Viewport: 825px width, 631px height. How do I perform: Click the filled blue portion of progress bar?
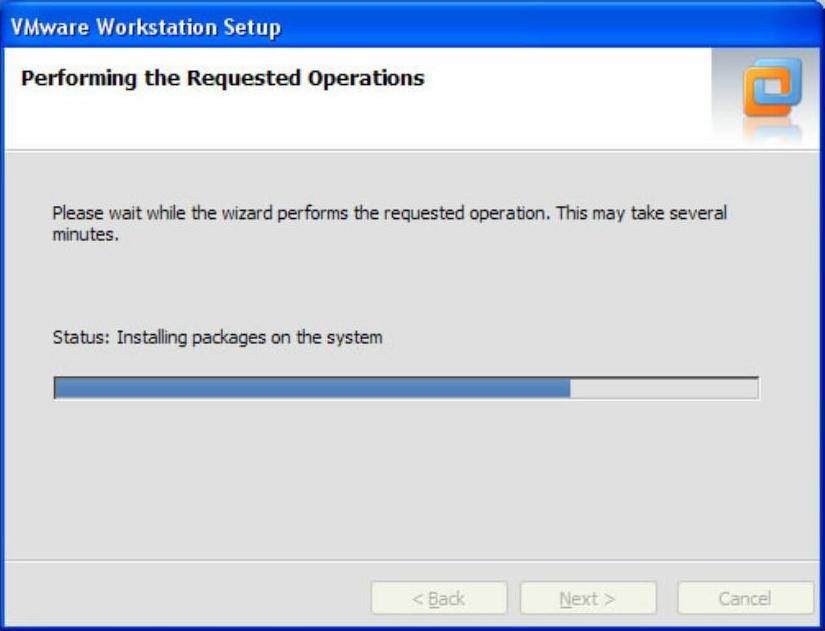click(313, 388)
